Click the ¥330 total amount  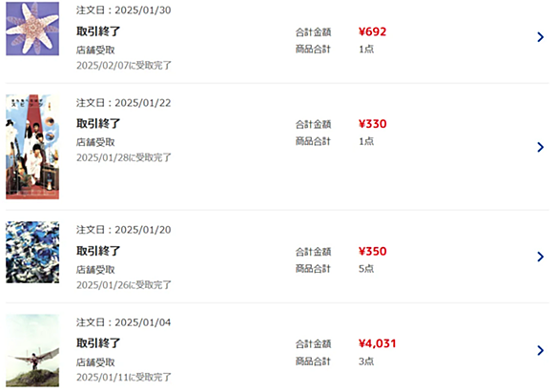tap(372, 124)
